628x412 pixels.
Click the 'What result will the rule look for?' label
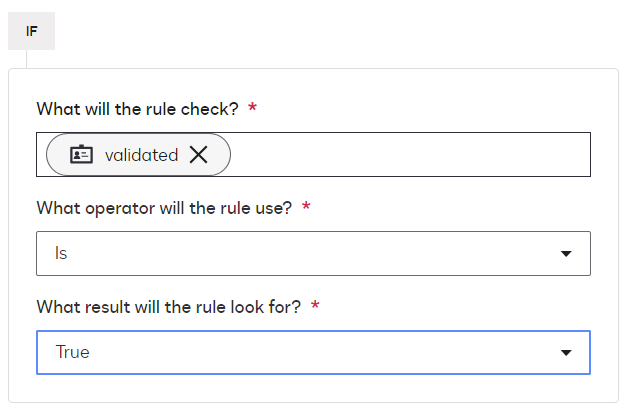pos(168,307)
